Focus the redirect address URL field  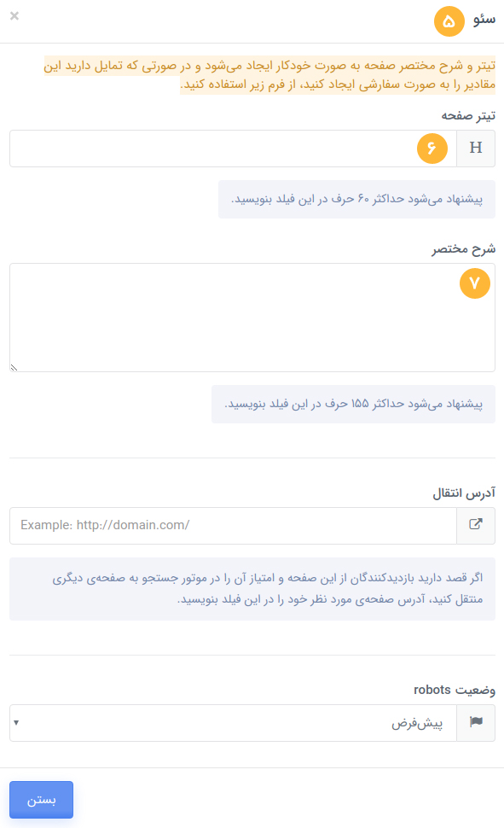tap(233, 526)
